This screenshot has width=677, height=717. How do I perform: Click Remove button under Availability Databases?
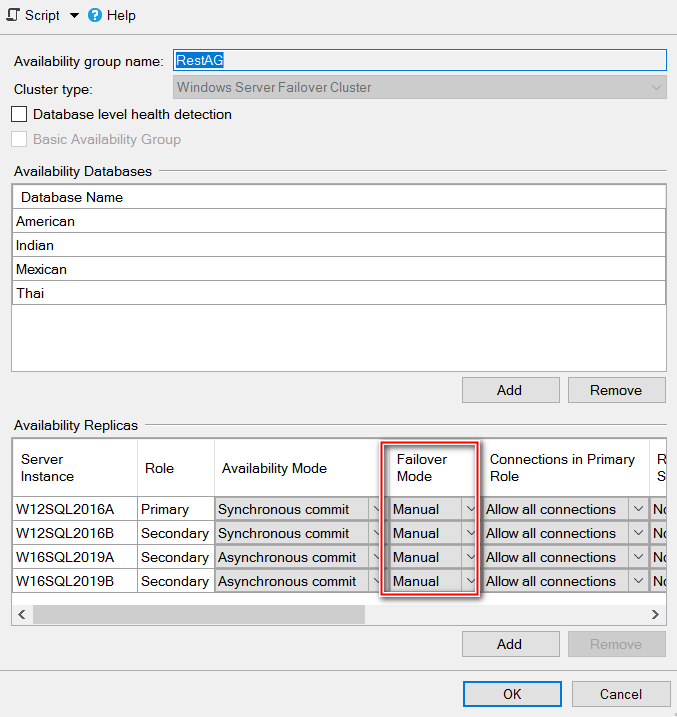(617, 390)
